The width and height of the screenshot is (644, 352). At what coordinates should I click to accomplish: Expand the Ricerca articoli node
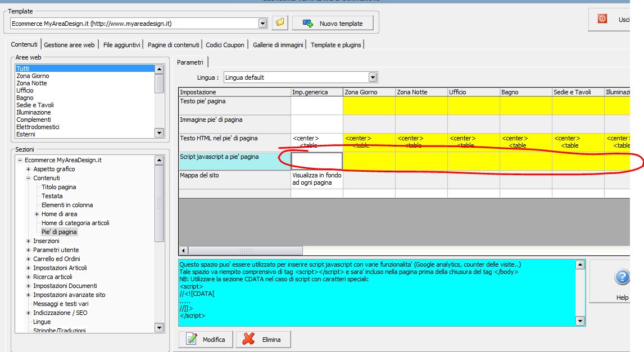point(28,277)
